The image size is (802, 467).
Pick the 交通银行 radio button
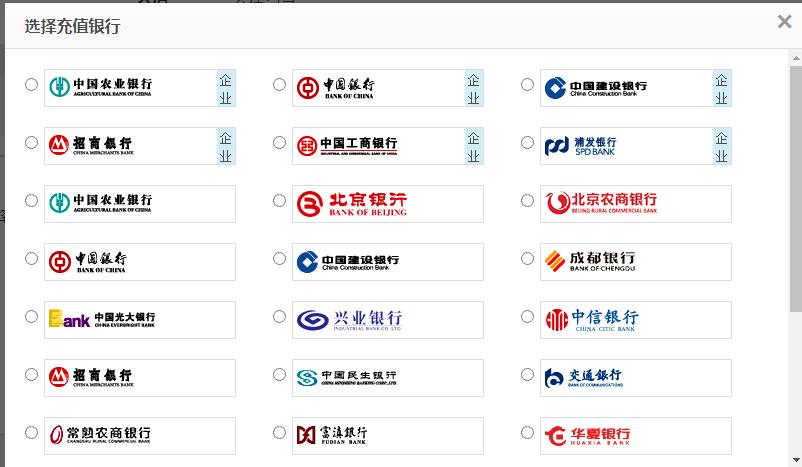point(527,374)
